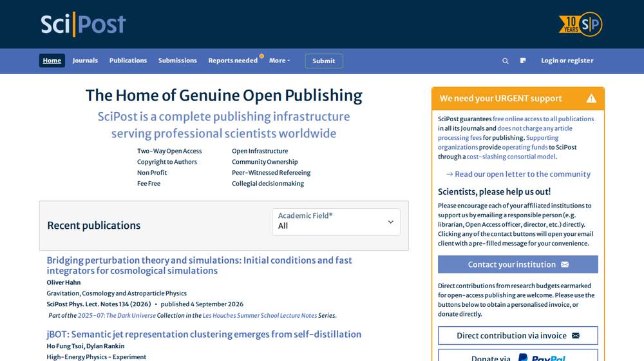Click the Copyright to Authors text

pos(167,162)
